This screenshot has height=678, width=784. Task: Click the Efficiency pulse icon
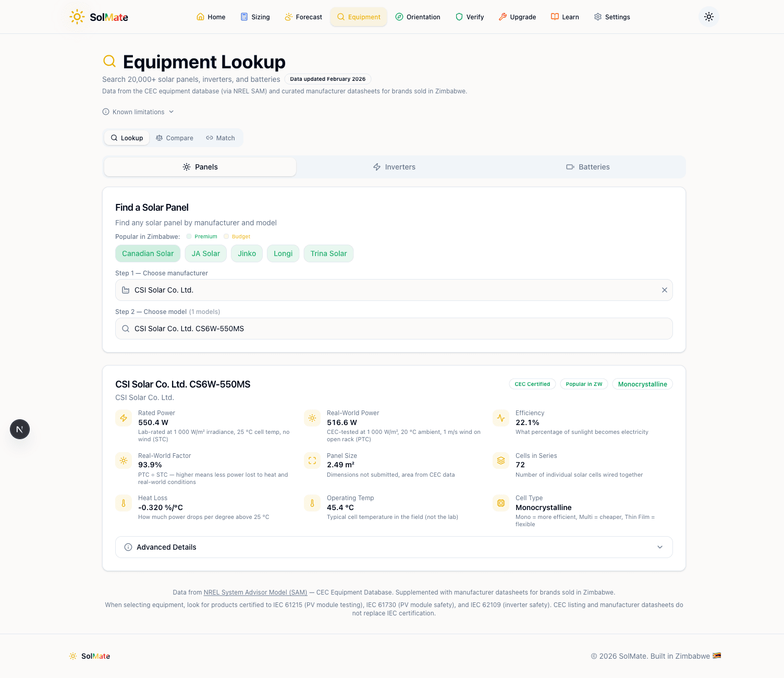[x=500, y=418]
